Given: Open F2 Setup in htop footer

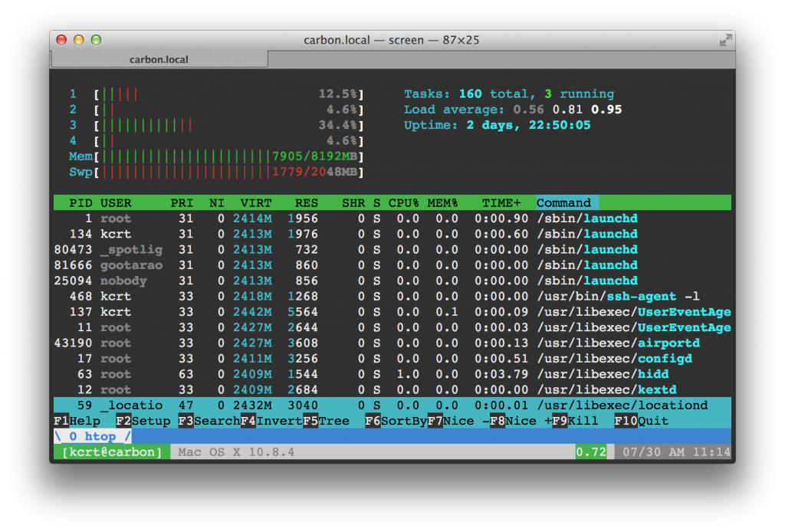Looking at the screenshot, I should point(143,421).
